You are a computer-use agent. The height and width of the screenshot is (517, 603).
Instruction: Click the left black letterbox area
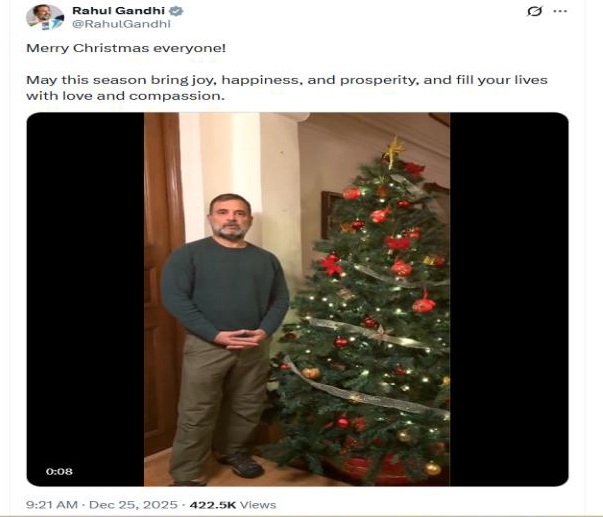pos(85,299)
